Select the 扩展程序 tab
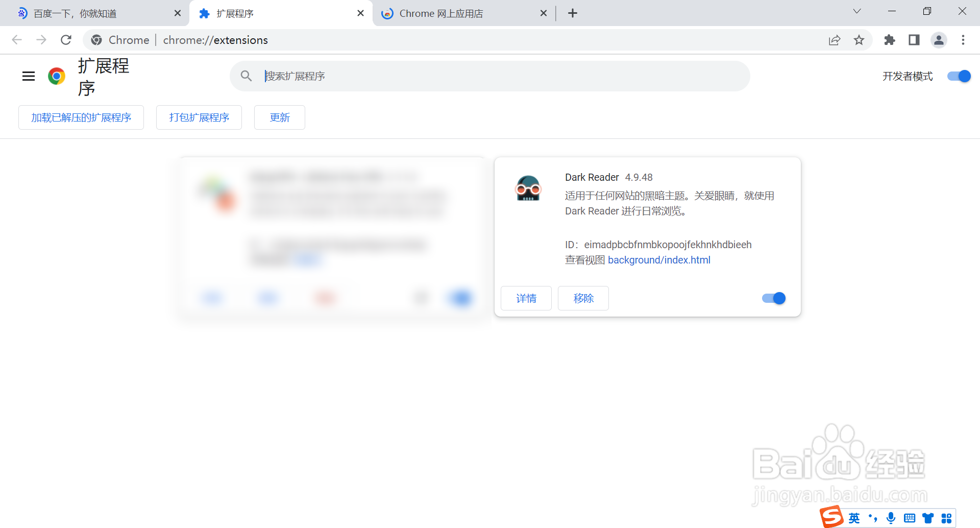This screenshot has height=528, width=980. coord(281,13)
